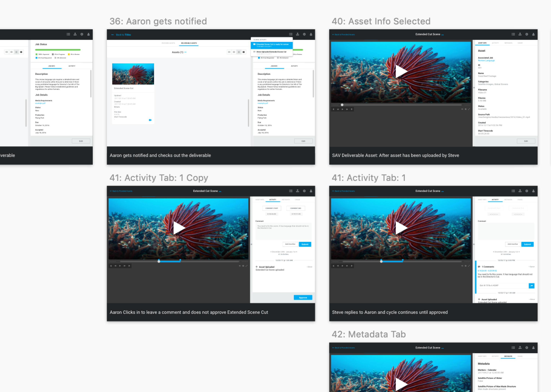Select the Metadata tab in the Activity Tab: 1 Copy artboard
This screenshot has height=392, width=551.
pyautogui.click(x=286, y=200)
